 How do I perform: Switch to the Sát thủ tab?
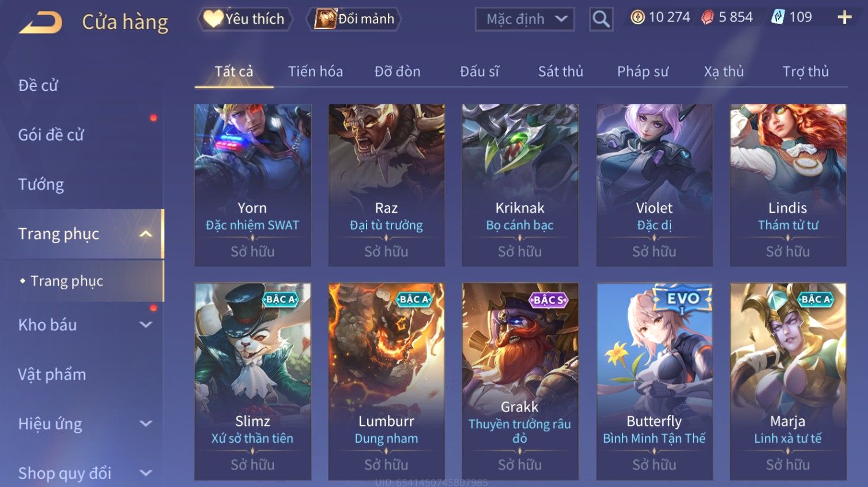pyautogui.click(x=561, y=71)
